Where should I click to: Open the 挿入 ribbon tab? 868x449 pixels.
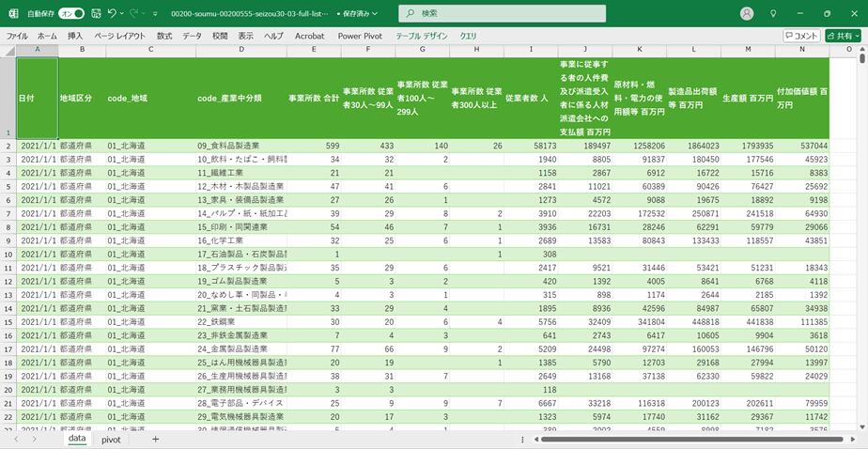75,36
